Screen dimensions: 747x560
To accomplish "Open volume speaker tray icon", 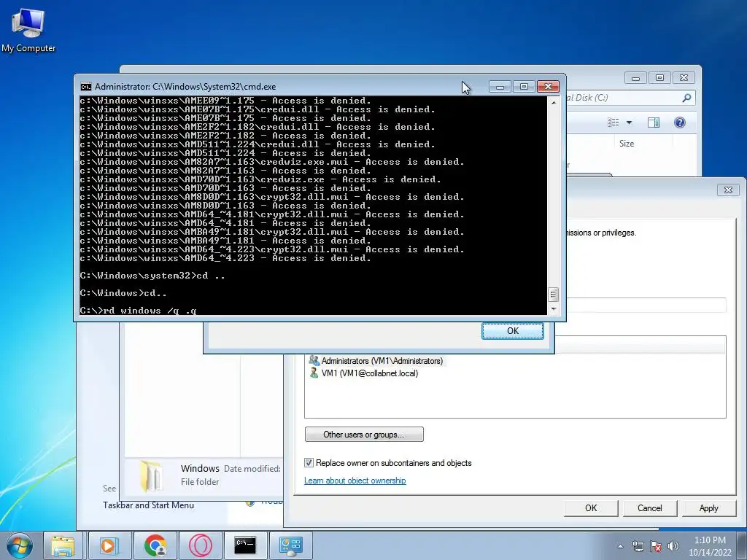I will click(x=673, y=546).
